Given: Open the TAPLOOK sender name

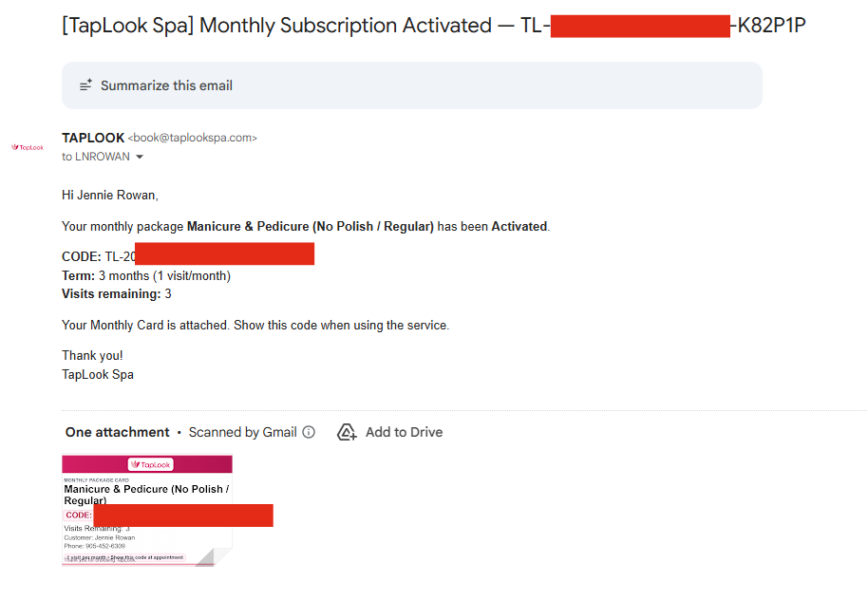Looking at the screenshot, I should (93, 138).
